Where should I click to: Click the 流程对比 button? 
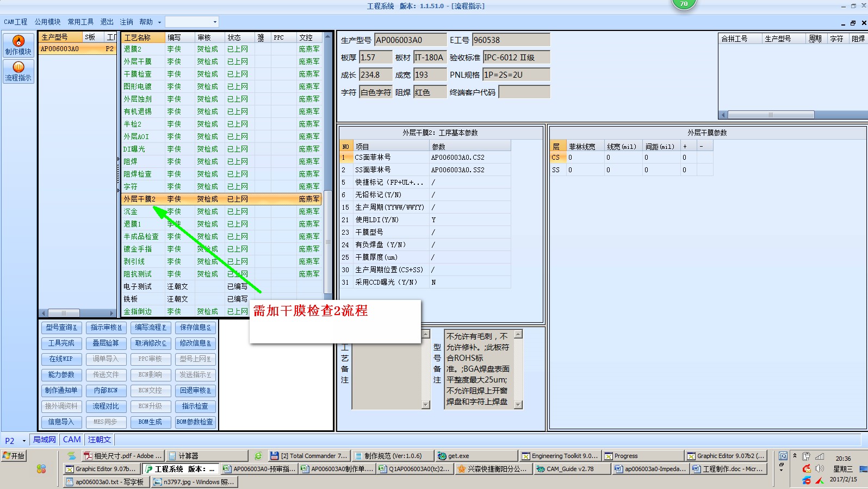pyautogui.click(x=106, y=406)
